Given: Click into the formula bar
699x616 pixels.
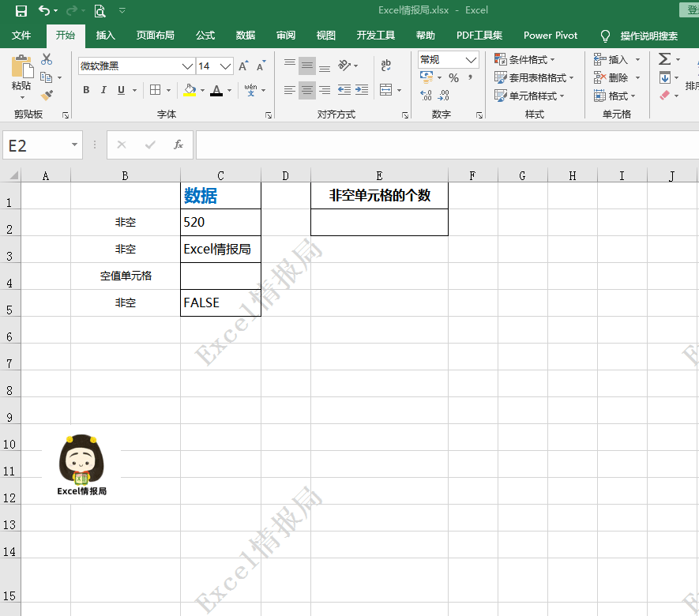Looking at the screenshot, I should pyautogui.click(x=447, y=145).
